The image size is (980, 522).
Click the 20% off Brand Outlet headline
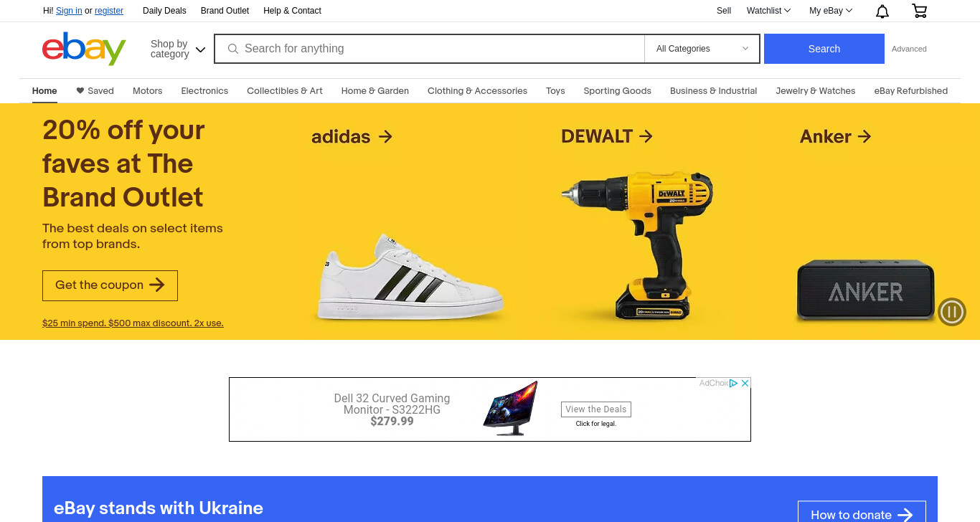coord(123,163)
